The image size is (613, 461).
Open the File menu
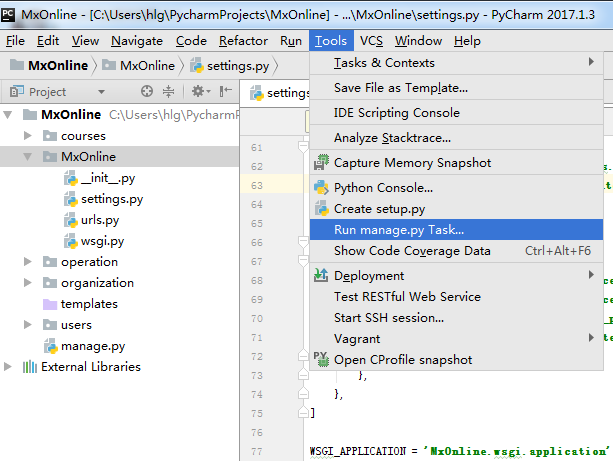(15, 41)
